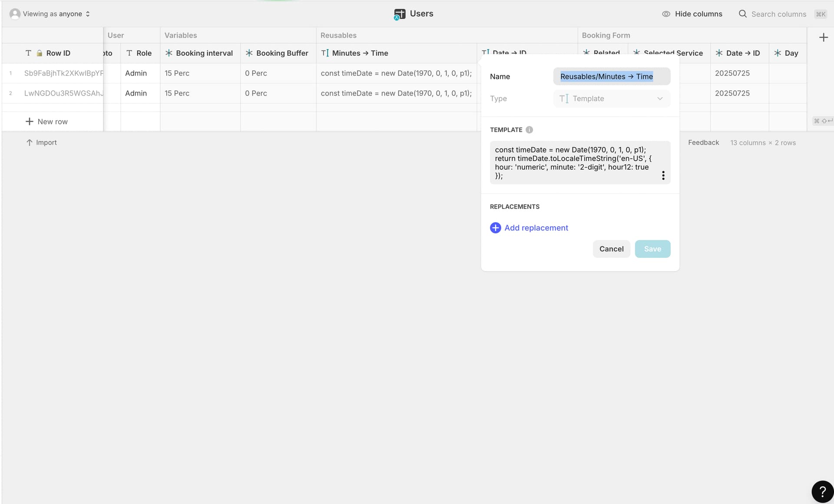Click 15 Perc cell in row 2
The image size is (834, 504).
[200, 93]
